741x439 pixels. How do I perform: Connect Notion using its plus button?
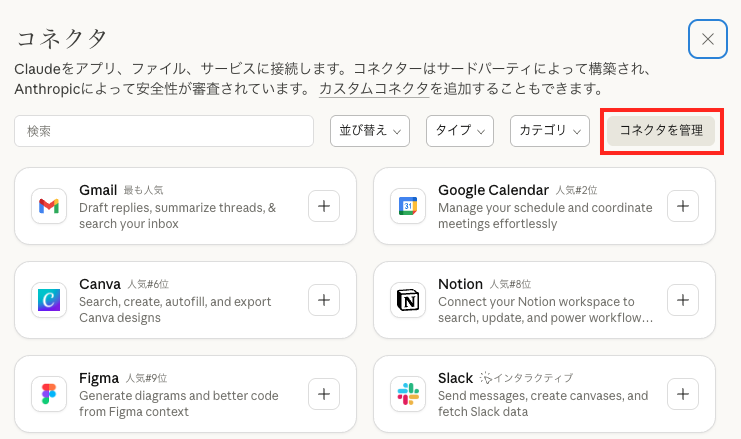tap(682, 300)
